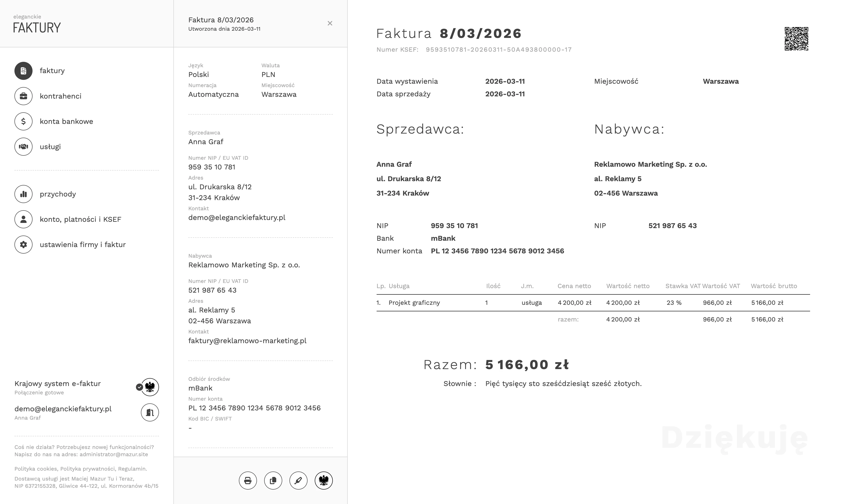
Task: Click the gear ustawienia icon
Action: [23, 244]
